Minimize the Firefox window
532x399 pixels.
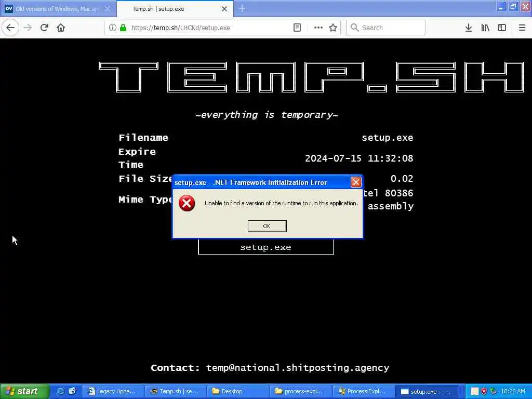coord(501,6)
